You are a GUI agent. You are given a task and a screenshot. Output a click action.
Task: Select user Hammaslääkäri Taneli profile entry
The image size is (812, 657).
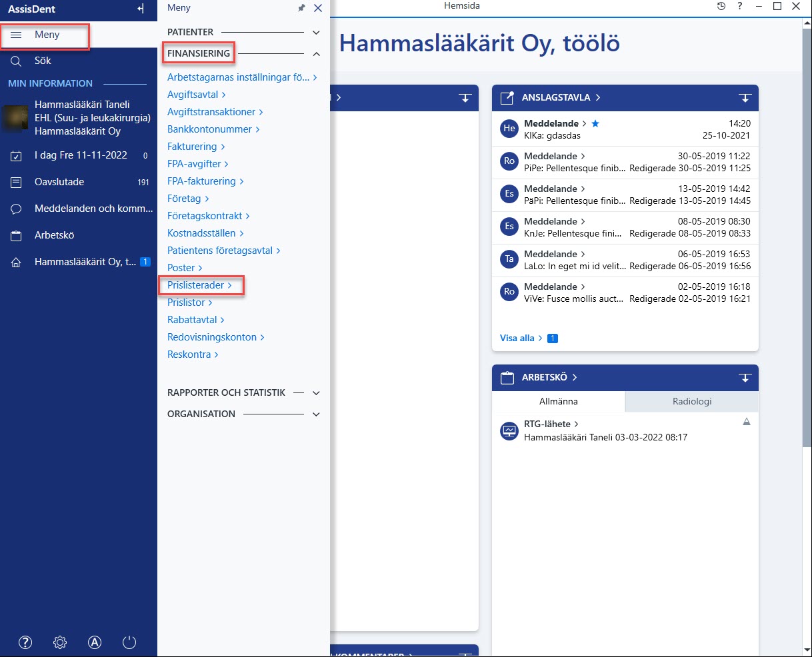(x=79, y=118)
